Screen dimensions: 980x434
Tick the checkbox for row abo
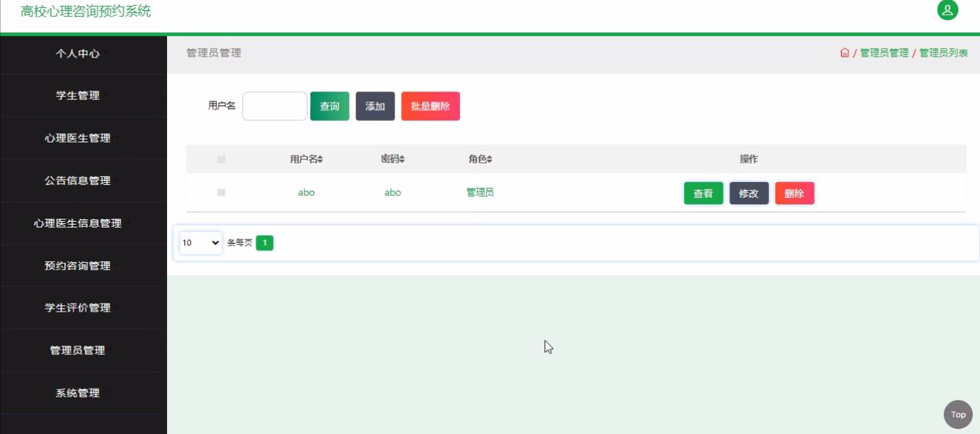(x=221, y=192)
